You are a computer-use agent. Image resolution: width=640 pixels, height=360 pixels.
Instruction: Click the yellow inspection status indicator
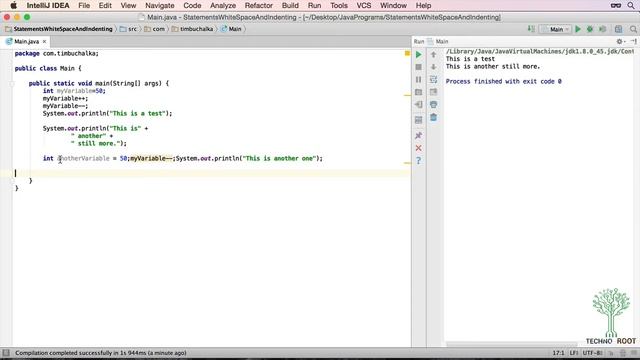(407, 53)
